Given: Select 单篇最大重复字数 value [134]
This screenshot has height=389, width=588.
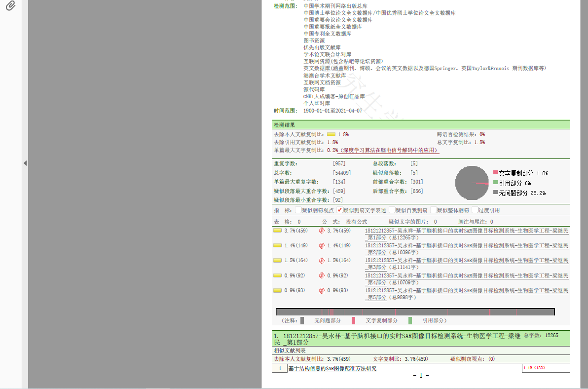Looking at the screenshot, I should pos(339,182).
